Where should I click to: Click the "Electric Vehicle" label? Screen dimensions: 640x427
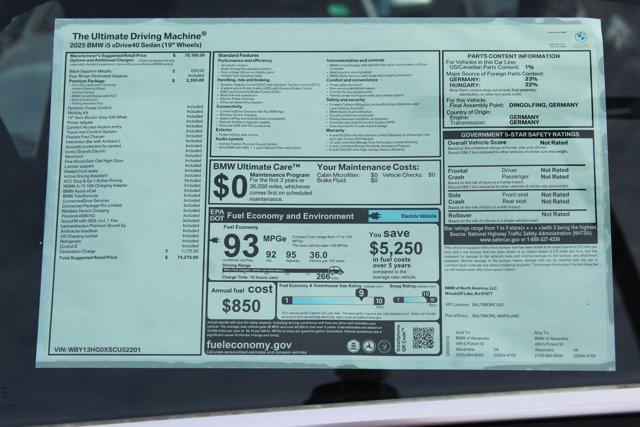(418, 216)
